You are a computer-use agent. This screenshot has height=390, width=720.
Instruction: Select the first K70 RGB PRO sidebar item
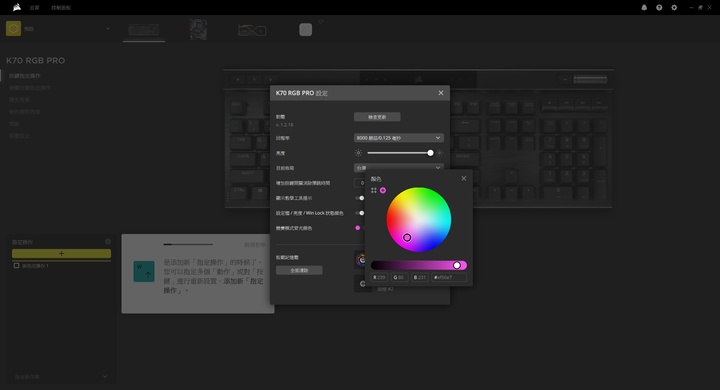click(25, 76)
